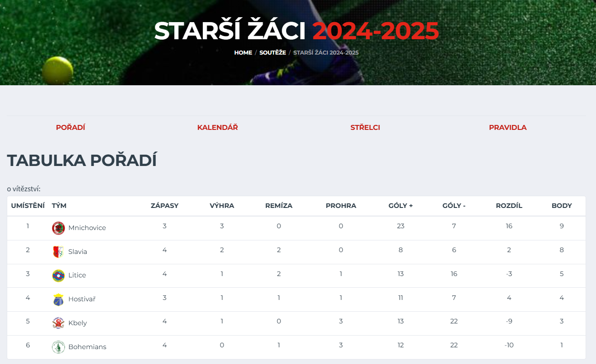
Task: Click the Slavia team crest icon
Action: [58, 252]
